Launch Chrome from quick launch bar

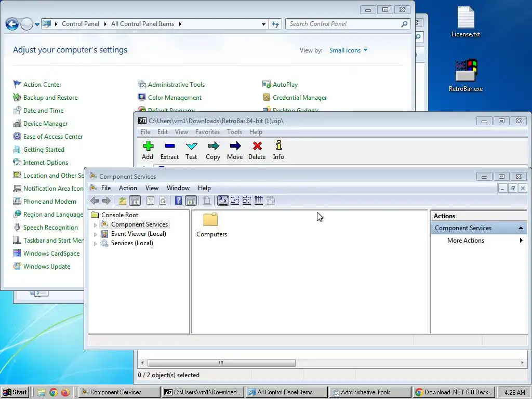(54, 393)
